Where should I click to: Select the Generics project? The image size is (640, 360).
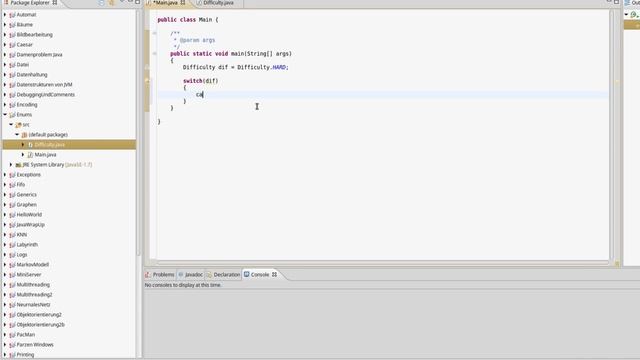27,195
